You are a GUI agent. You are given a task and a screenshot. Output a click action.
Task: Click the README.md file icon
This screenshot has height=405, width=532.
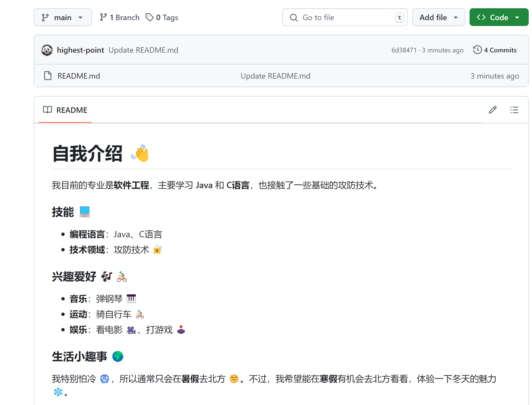(48, 76)
